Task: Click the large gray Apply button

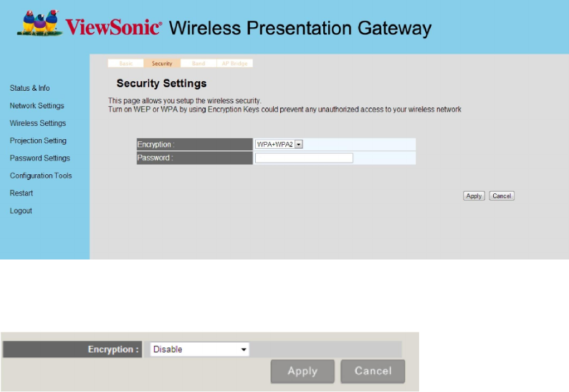Action: pyautogui.click(x=303, y=371)
